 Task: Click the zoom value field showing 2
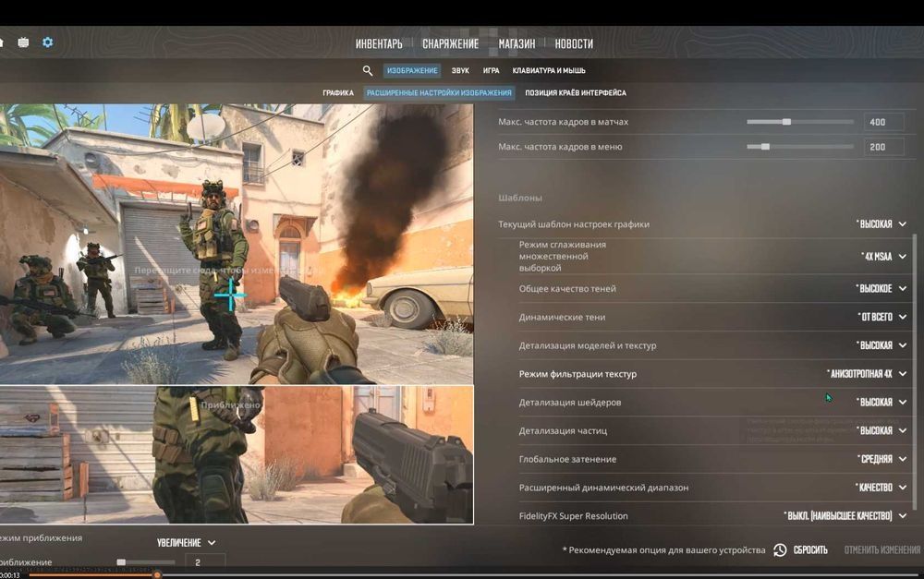click(204, 562)
